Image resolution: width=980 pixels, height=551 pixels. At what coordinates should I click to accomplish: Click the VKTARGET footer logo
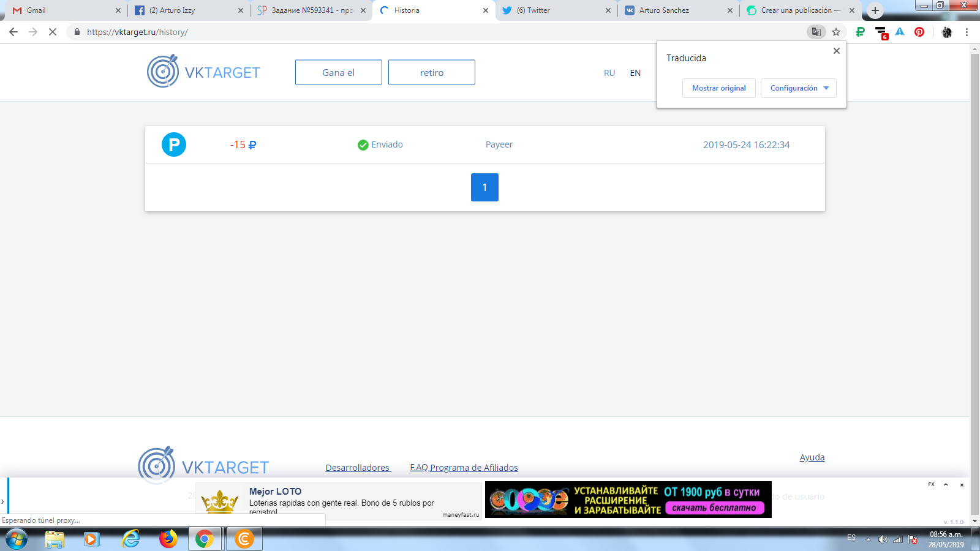click(203, 465)
